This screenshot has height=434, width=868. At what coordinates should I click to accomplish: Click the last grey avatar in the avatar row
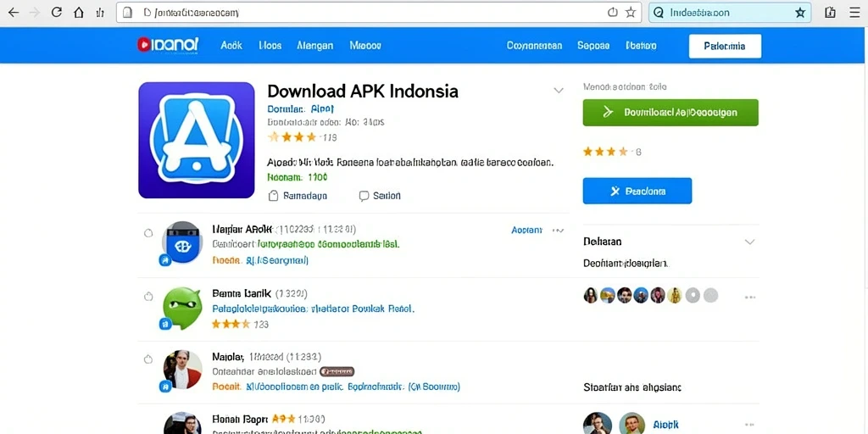click(710, 295)
